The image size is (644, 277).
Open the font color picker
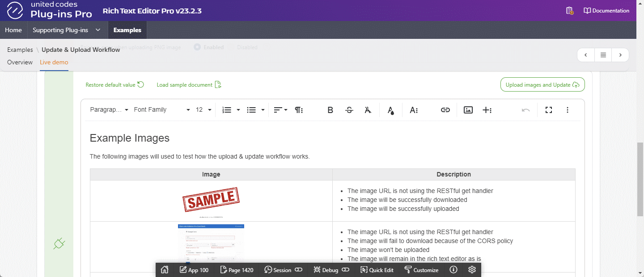[x=391, y=110]
